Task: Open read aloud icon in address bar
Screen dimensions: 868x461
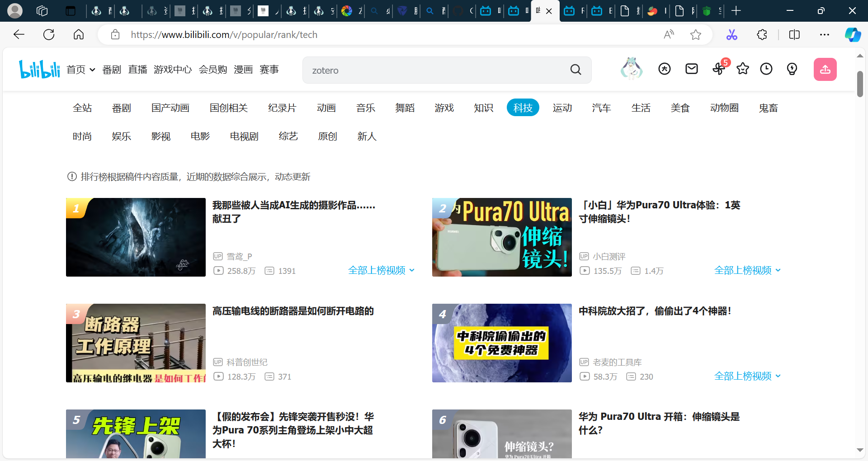Action: [669, 34]
